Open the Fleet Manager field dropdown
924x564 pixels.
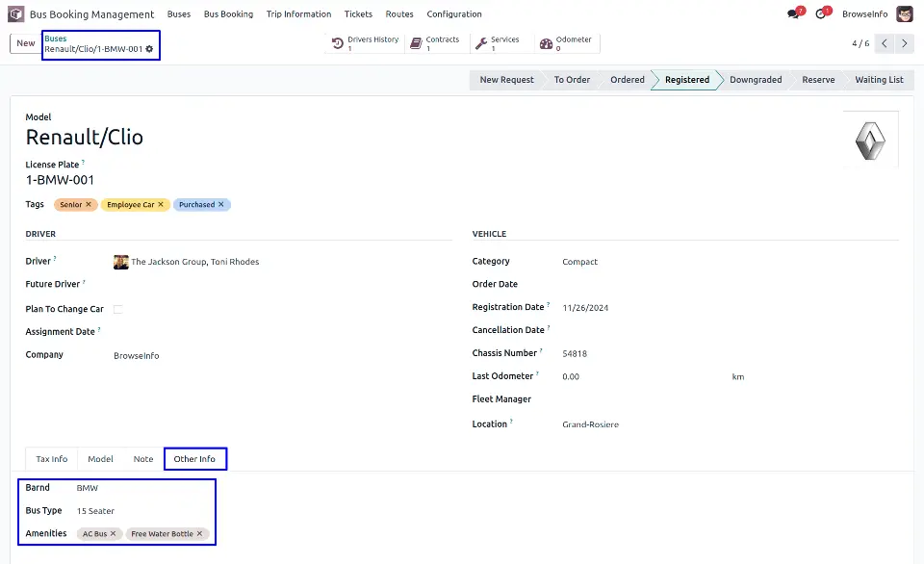click(731, 399)
